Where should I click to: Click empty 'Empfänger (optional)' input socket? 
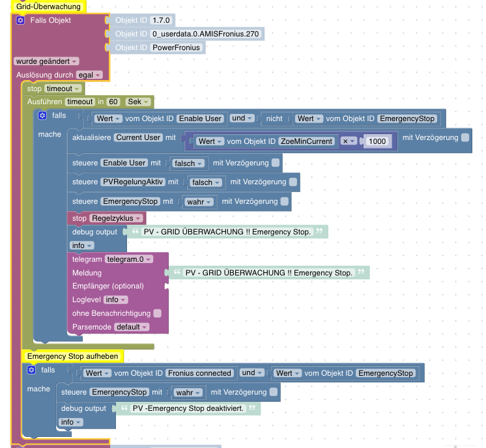click(167, 286)
